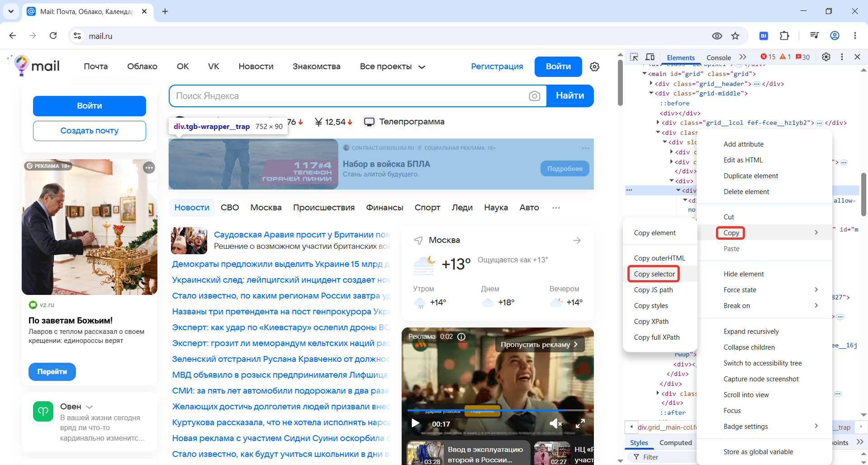Click the Перейти button on vz.ru ad

pyautogui.click(x=52, y=372)
